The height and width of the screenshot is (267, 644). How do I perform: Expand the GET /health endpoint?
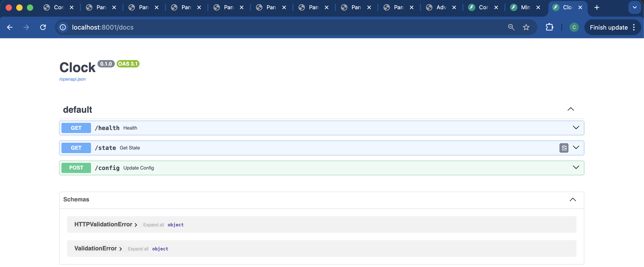322,128
